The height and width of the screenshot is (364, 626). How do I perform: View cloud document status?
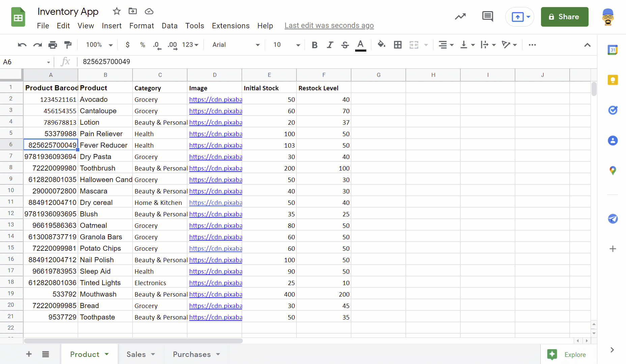point(149,11)
